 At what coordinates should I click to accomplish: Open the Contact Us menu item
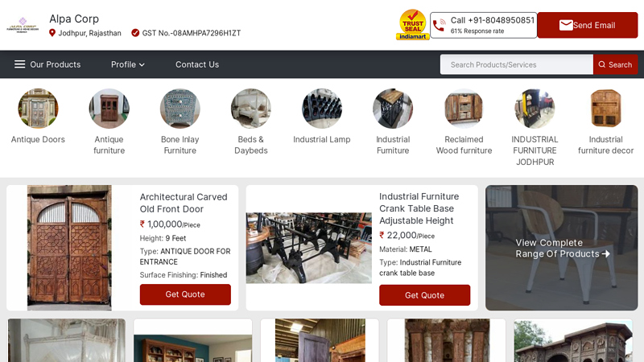click(197, 64)
